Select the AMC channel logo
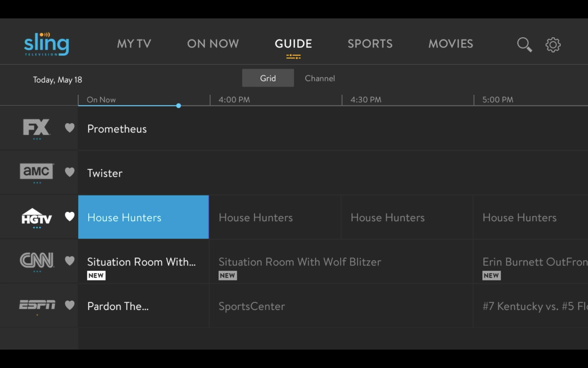Image resolution: width=588 pixels, height=368 pixels. [36, 172]
